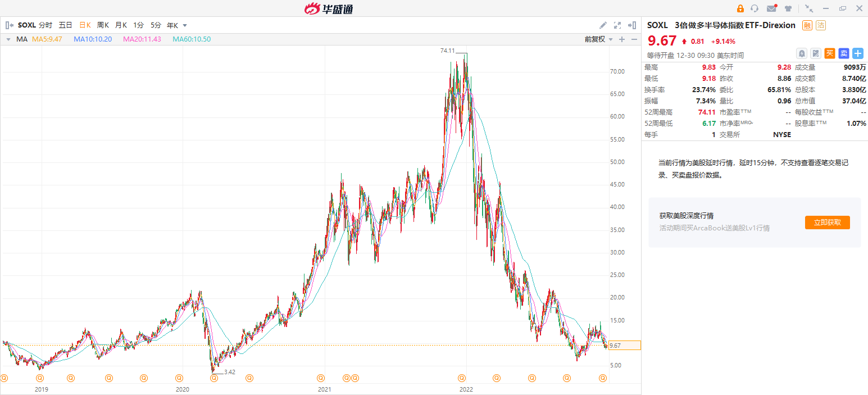The width and height of the screenshot is (868, 395).
Task: Select the 日K daily chart tab
Action: pyautogui.click(x=85, y=25)
